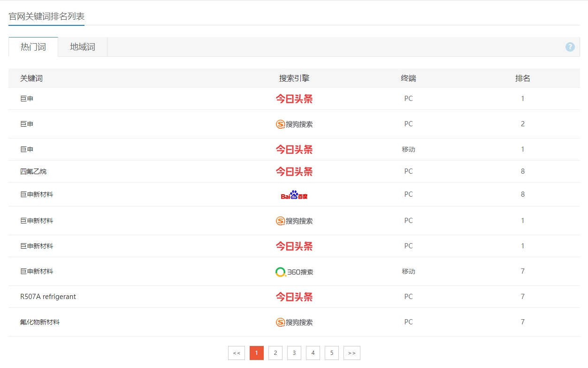Jump to page 5
The width and height of the screenshot is (588, 368).
(x=332, y=353)
